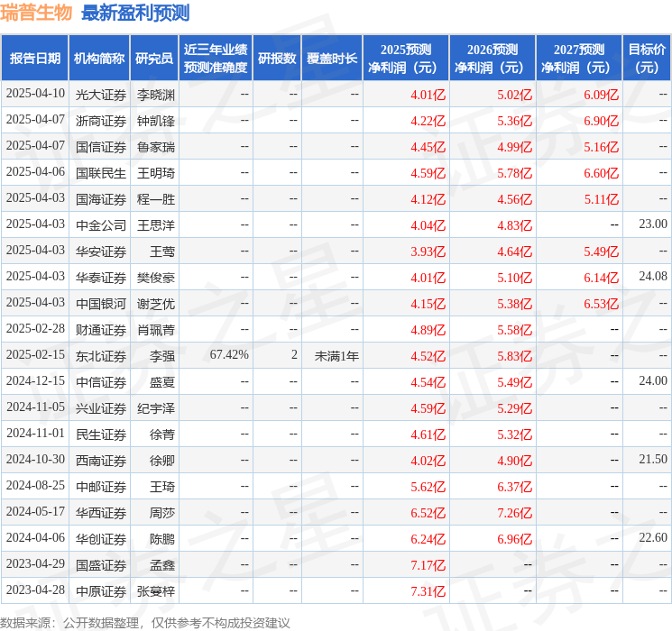Viewport: 672px width, 631px height.
Task: Select analyst name 王明琦
Action: [156, 173]
